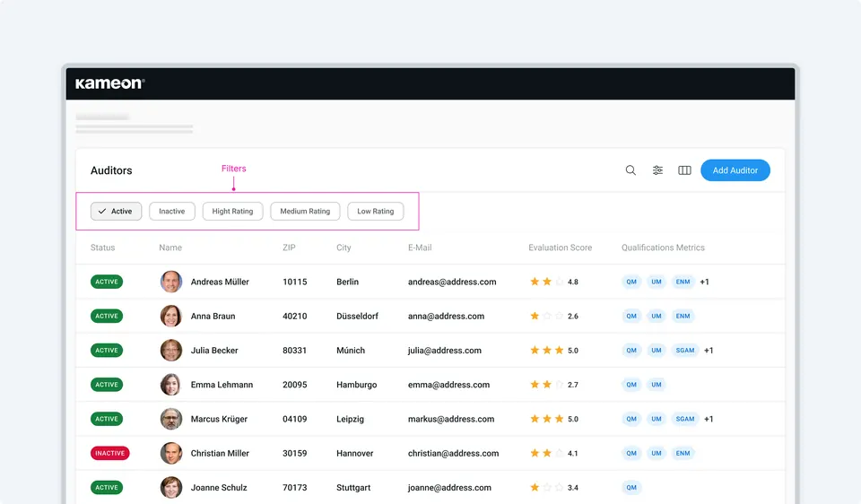Click the ENM tag in Andreas Müller's row

(x=683, y=282)
